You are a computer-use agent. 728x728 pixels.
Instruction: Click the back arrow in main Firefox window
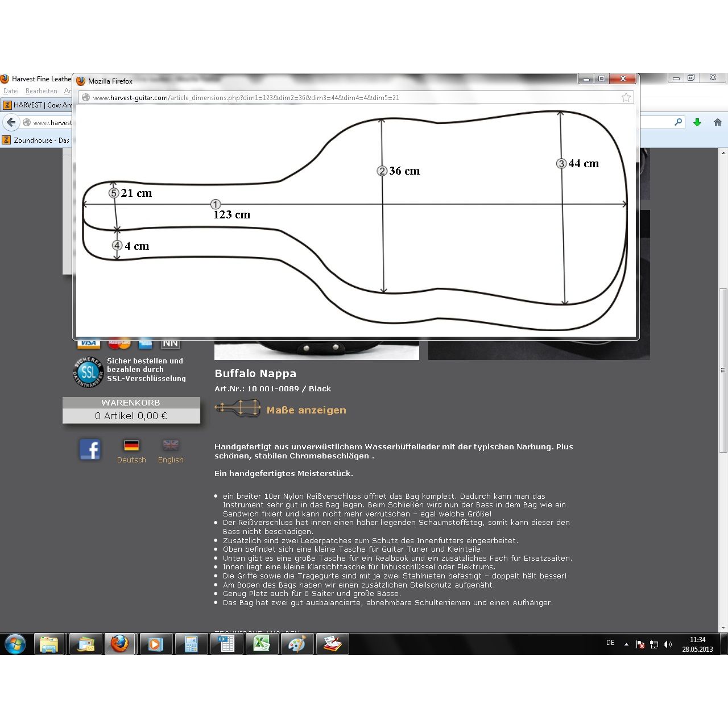[x=11, y=122]
